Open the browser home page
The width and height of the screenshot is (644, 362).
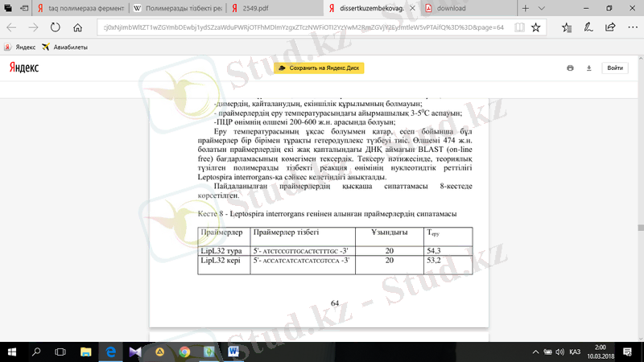77,27
